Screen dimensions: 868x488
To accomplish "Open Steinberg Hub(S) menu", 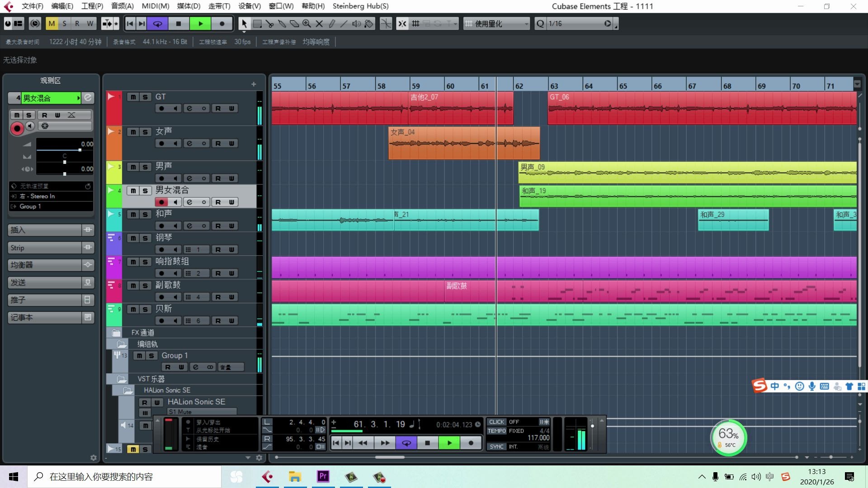I will click(360, 6).
